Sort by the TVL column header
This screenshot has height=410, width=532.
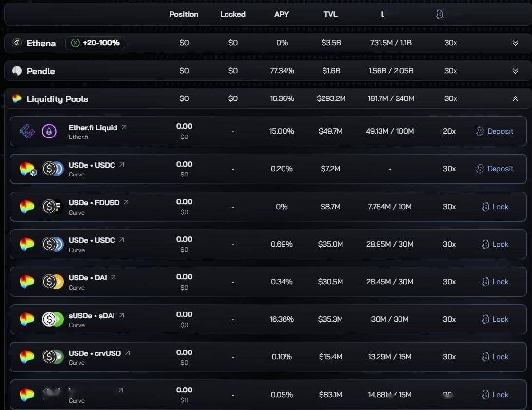click(x=330, y=14)
